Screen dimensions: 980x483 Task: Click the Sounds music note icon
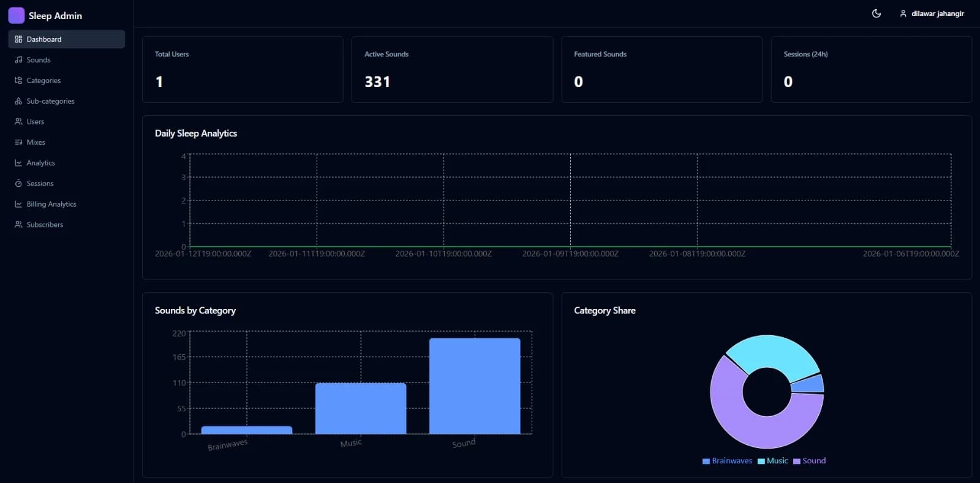pos(18,60)
